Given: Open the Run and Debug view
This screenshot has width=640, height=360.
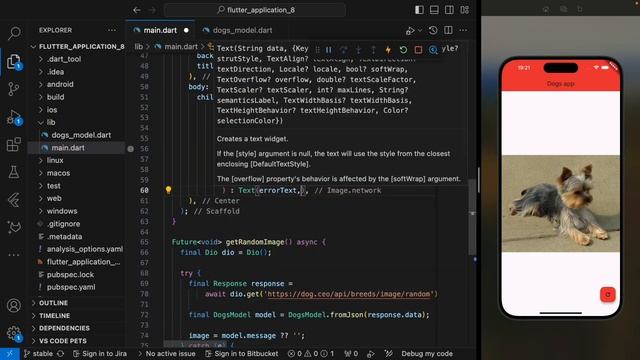Looking at the screenshot, I should click(14, 117).
